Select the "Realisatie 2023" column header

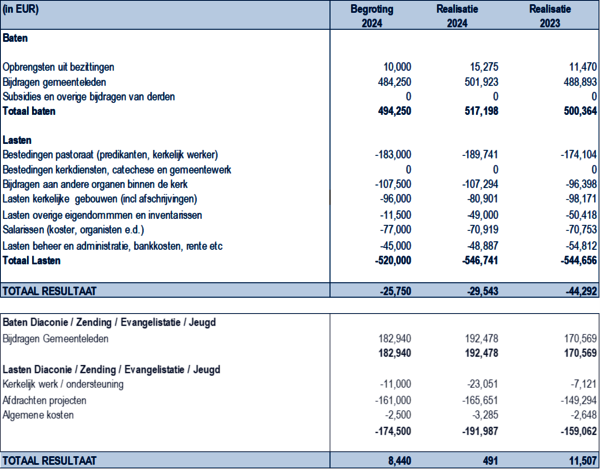(x=556, y=15)
